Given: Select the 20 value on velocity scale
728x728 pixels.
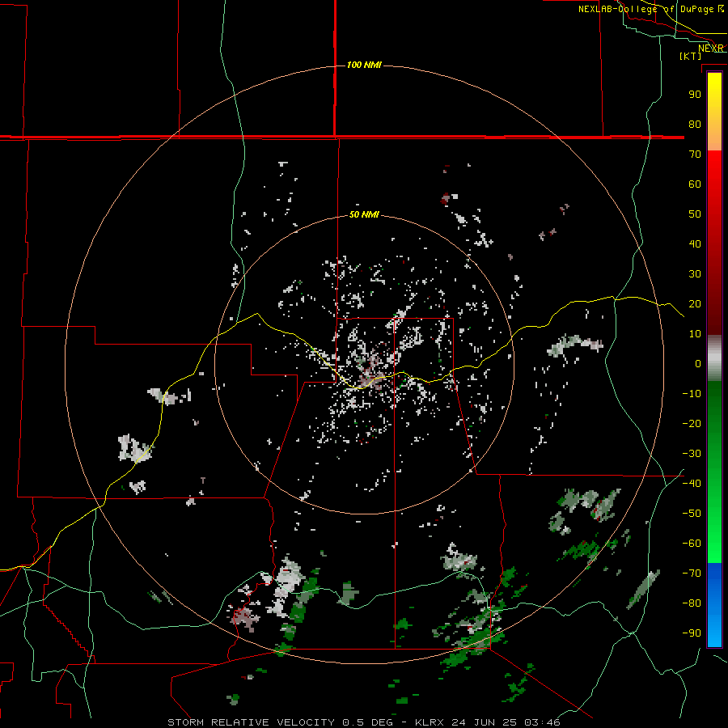Looking at the screenshot, I should [695, 303].
